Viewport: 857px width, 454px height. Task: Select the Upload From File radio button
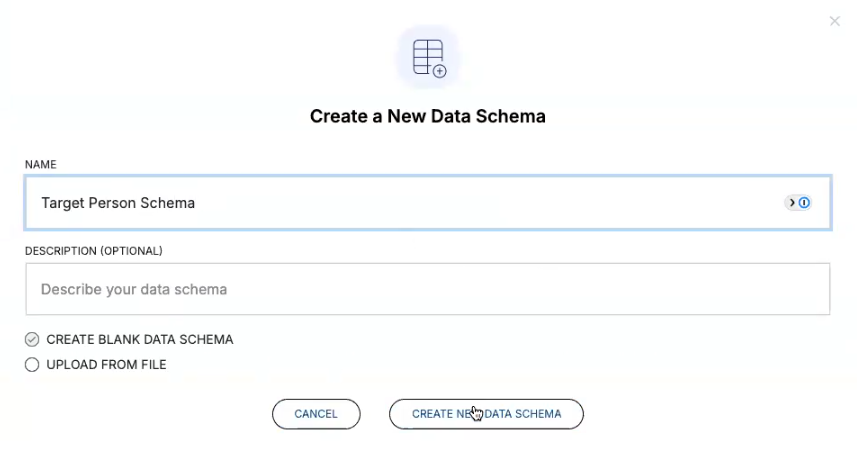(32, 365)
